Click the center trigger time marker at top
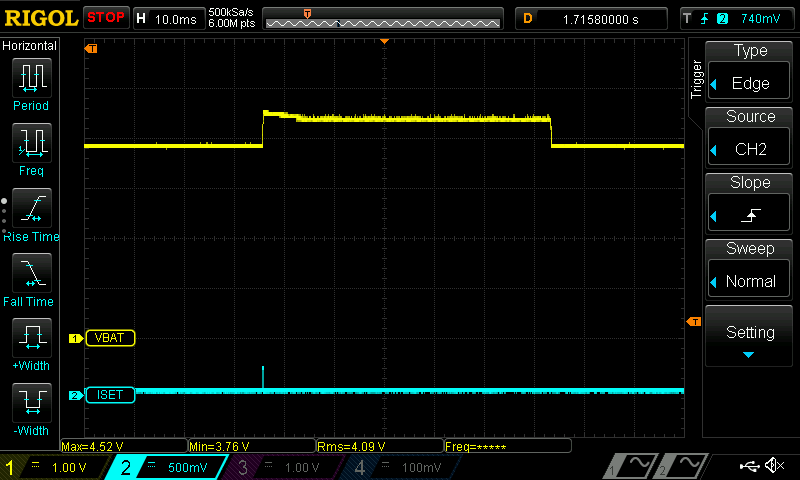 tap(385, 41)
